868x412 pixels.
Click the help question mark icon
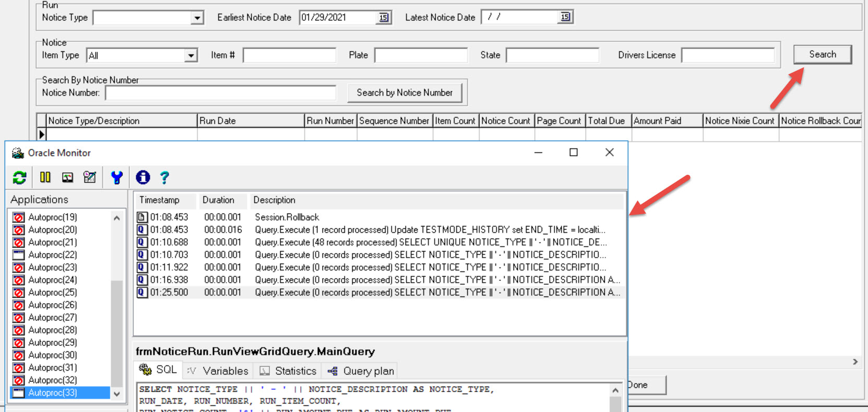click(x=164, y=178)
